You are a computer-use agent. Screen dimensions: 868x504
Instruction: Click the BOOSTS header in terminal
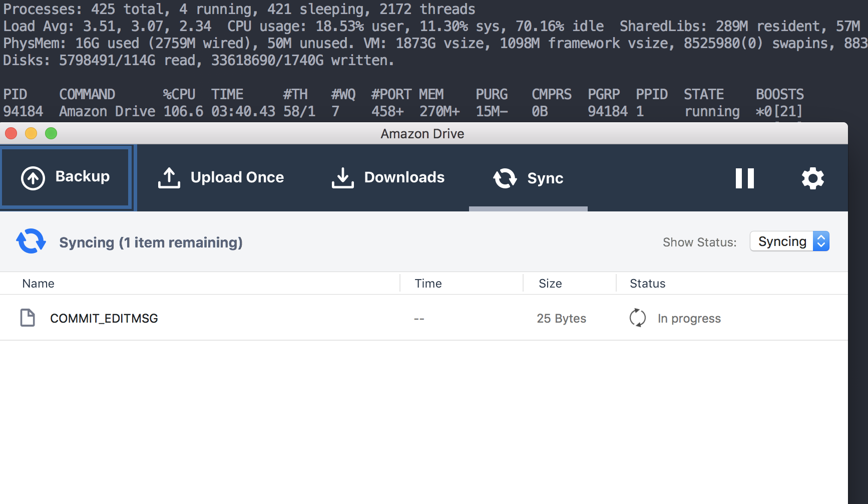point(780,94)
